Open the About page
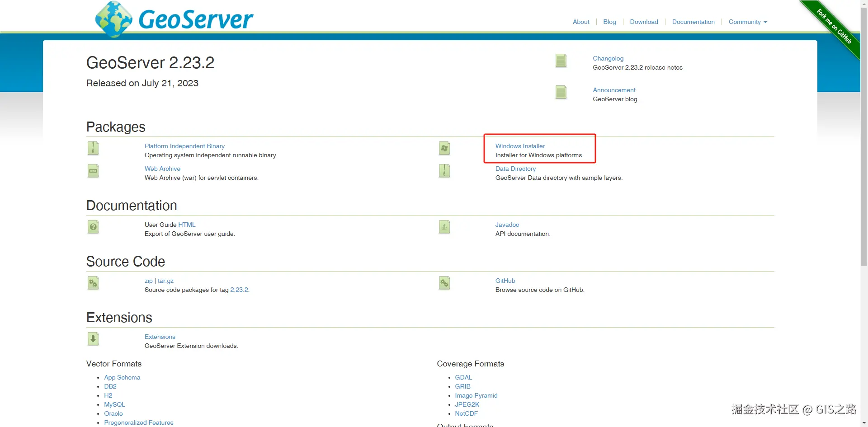The height and width of the screenshot is (427, 868). (x=581, y=22)
